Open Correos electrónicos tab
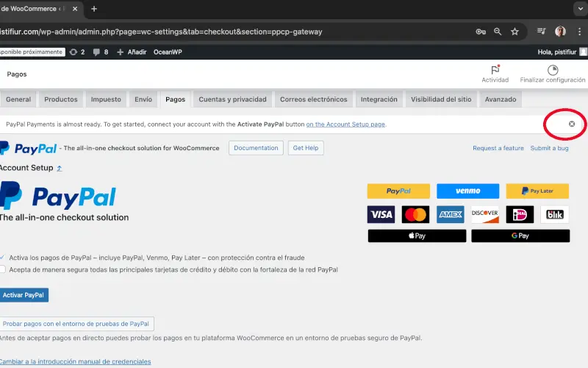Image resolution: width=588 pixels, height=368 pixels. pos(314,99)
